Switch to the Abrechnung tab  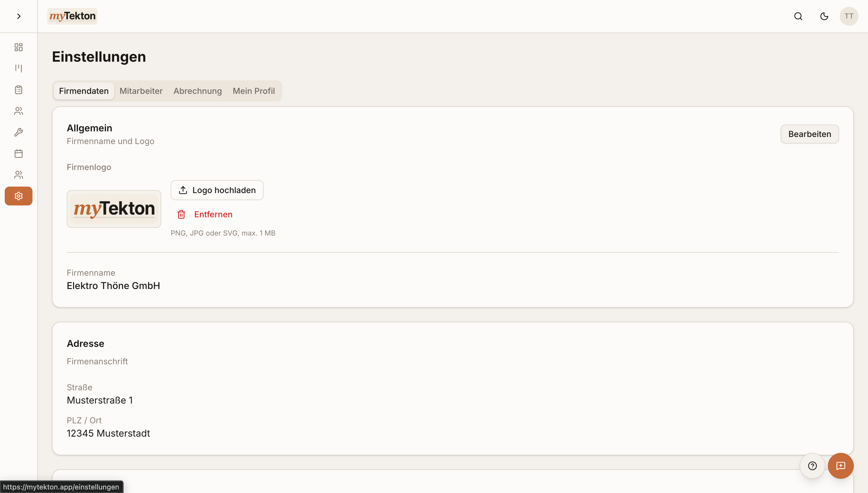coord(197,91)
